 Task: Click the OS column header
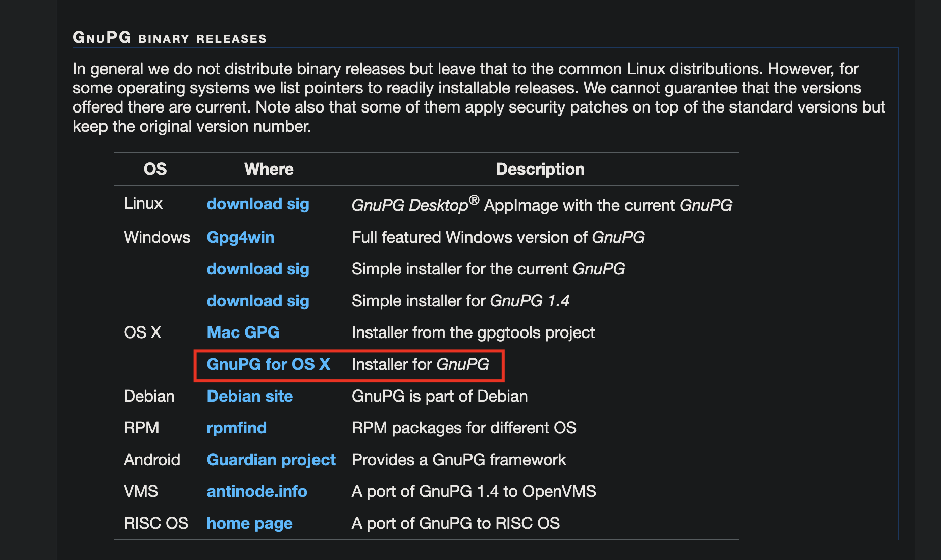click(x=155, y=169)
